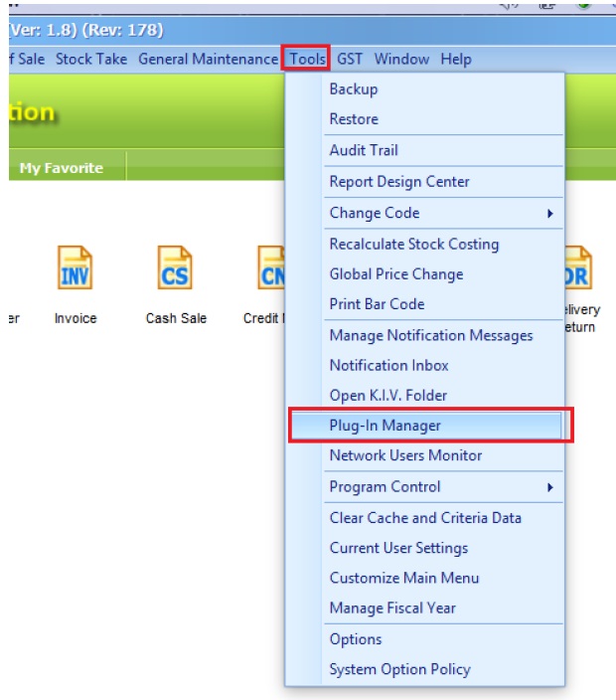The image size is (616, 700).
Task: Open System Option Policy
Action: (x=399, y=669)
